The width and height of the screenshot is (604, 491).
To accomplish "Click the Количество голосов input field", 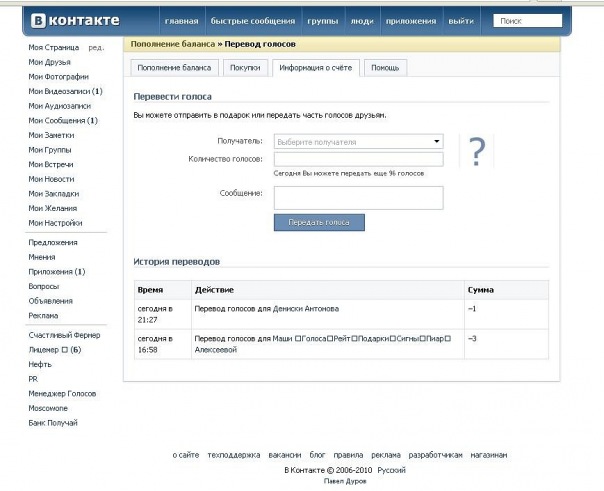I will [359, 159].
